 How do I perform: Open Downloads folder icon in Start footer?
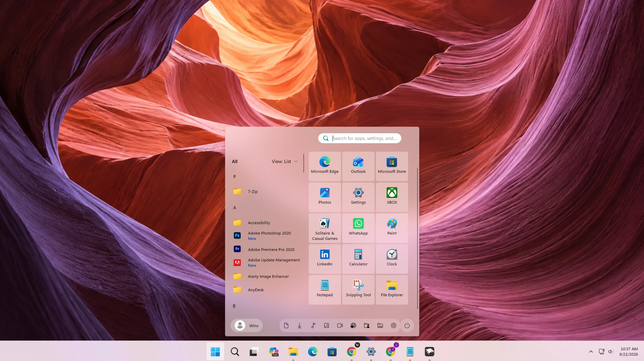(x=300, y=325)
